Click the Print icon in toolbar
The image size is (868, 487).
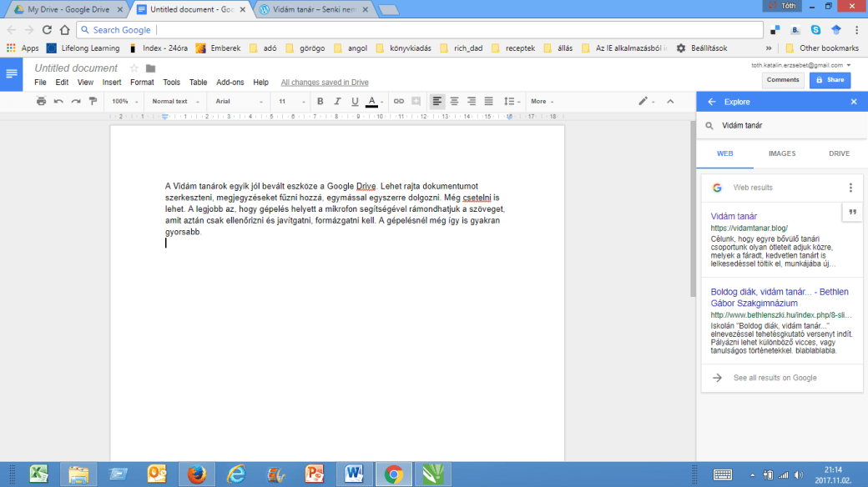coord(41,102)
